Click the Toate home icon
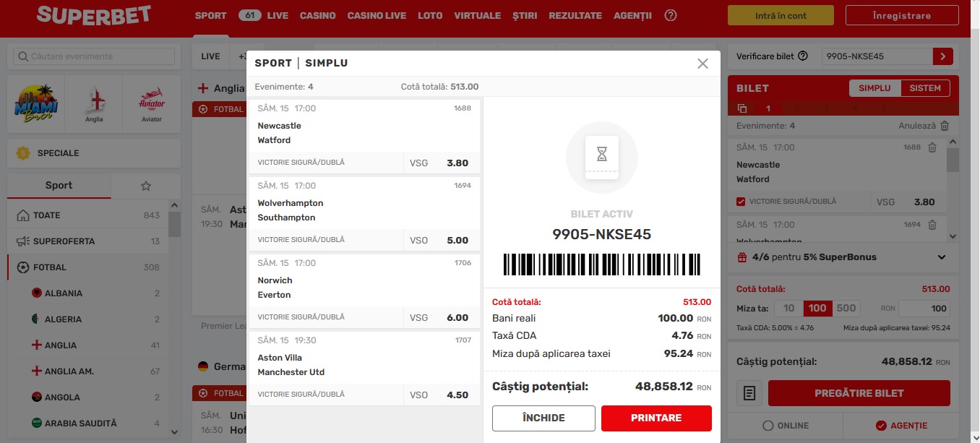The width and height of the screenshot is (980, 443). tap(22, 215)
